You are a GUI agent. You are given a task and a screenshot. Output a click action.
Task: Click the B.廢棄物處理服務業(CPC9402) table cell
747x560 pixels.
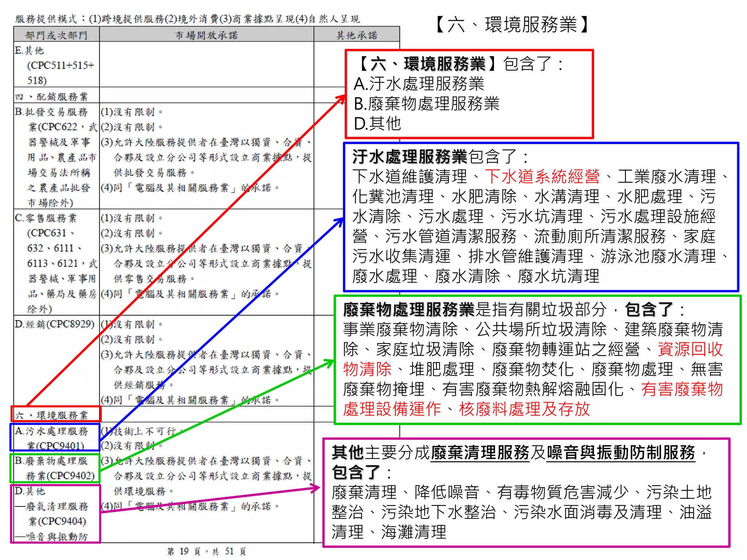point(55,468)
